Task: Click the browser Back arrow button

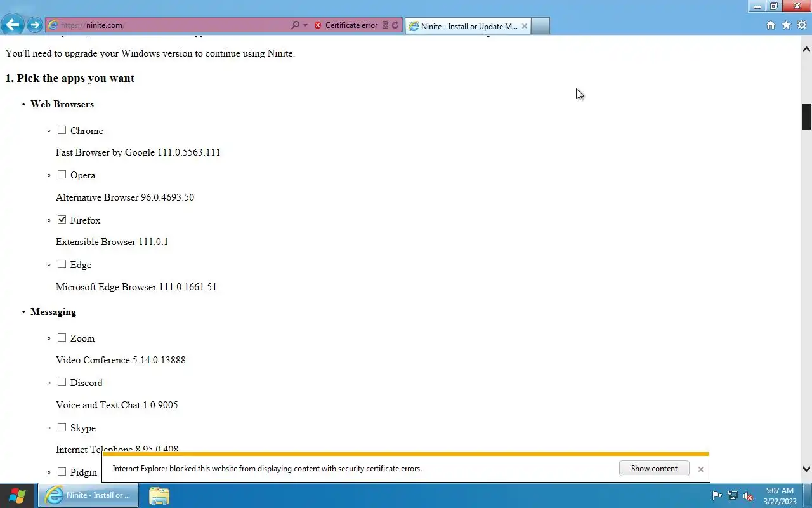Action: [x=13, y=25]
